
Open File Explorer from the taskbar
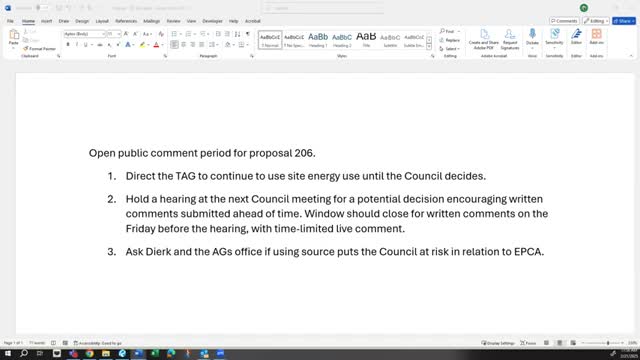[x=106, y=353]
